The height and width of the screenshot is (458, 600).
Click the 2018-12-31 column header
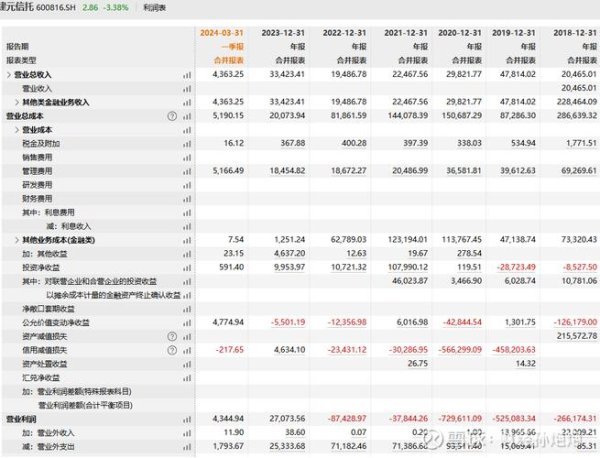click(x=575, y=33)
